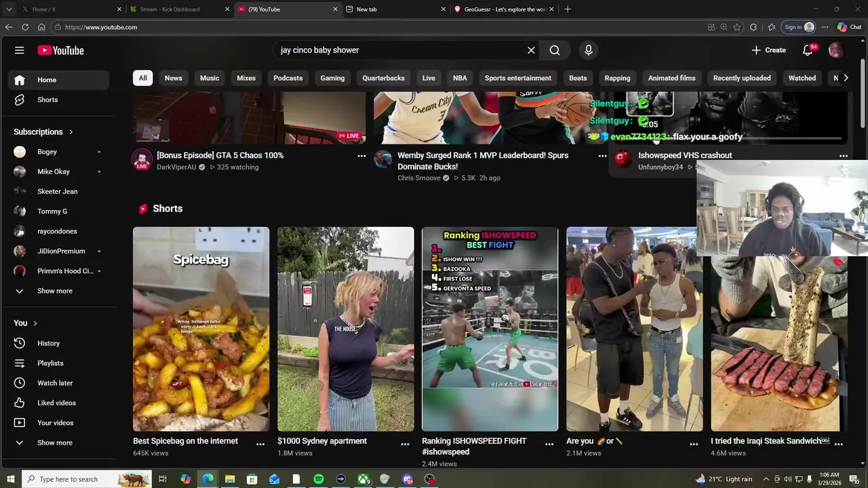Image resolution: width=868 pixels, height=488 pixels.
Task: Open Xbox app from the taskbar
Action: (364, 479)
